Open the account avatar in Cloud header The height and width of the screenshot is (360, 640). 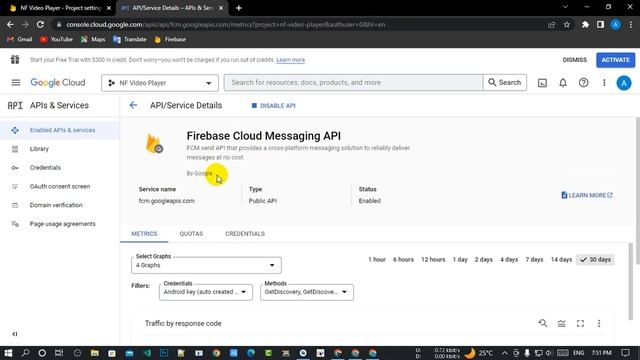point(624,83)
